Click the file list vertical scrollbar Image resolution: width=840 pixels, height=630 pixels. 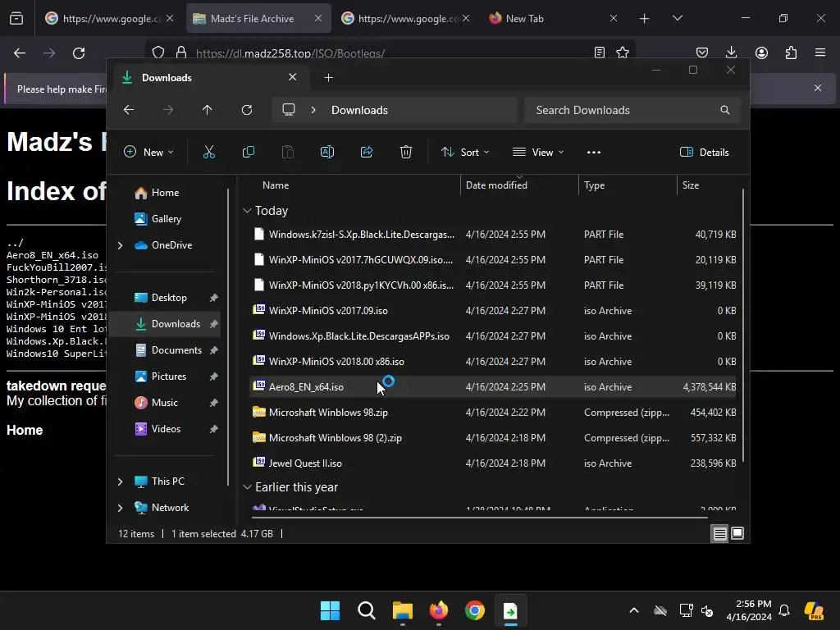pos(743,326)
